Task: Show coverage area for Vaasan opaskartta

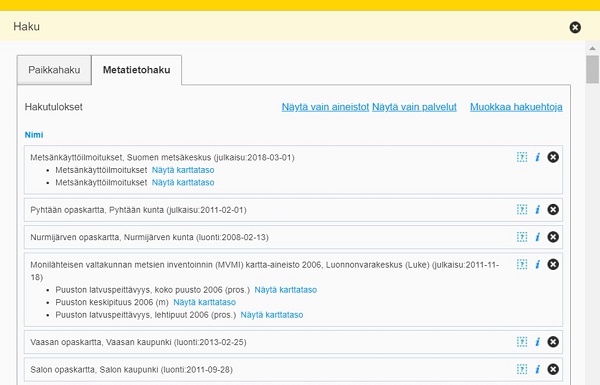Action: [522, 342]
